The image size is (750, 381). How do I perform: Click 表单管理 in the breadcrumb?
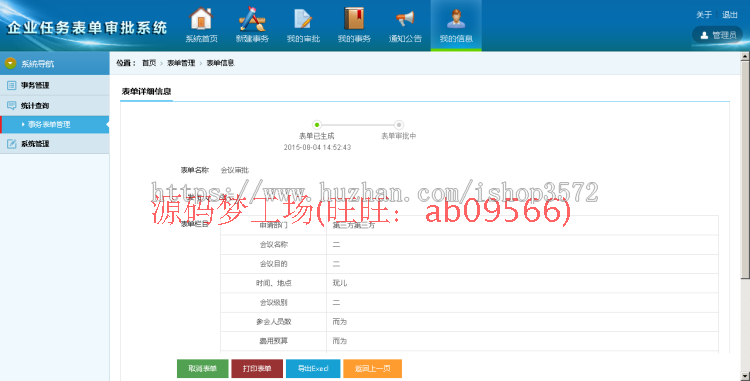coord(181,63)
